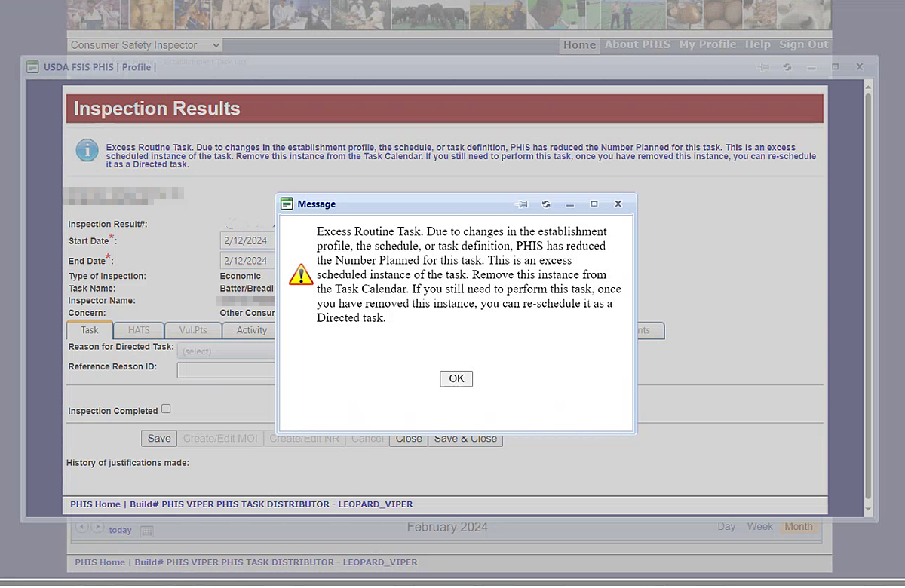Image resolution: width=905 pixels, height=588 pixels.
Task: Go to previous month using calendar arrow
Action: (x=82, y=527)
